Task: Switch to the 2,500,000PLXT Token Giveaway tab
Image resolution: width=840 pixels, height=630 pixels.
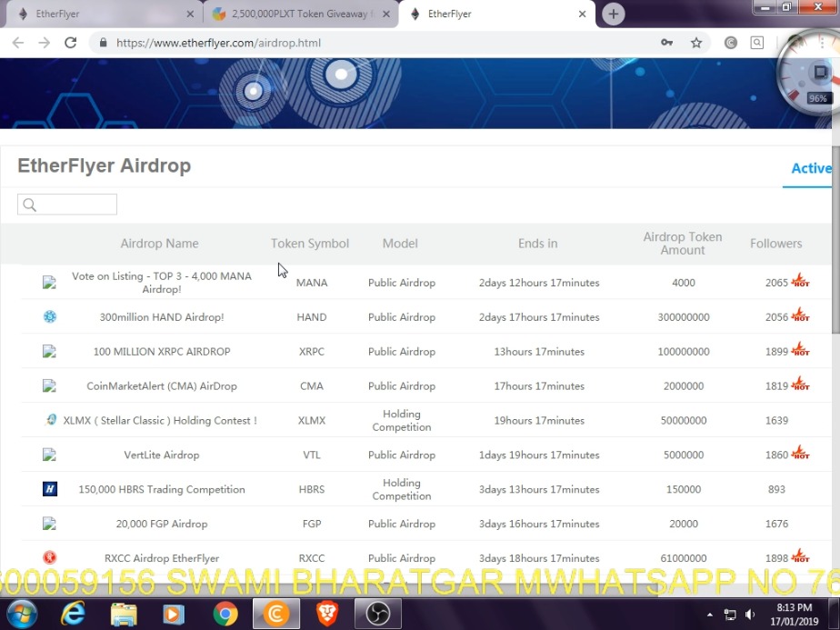Action: click(300, 14)
